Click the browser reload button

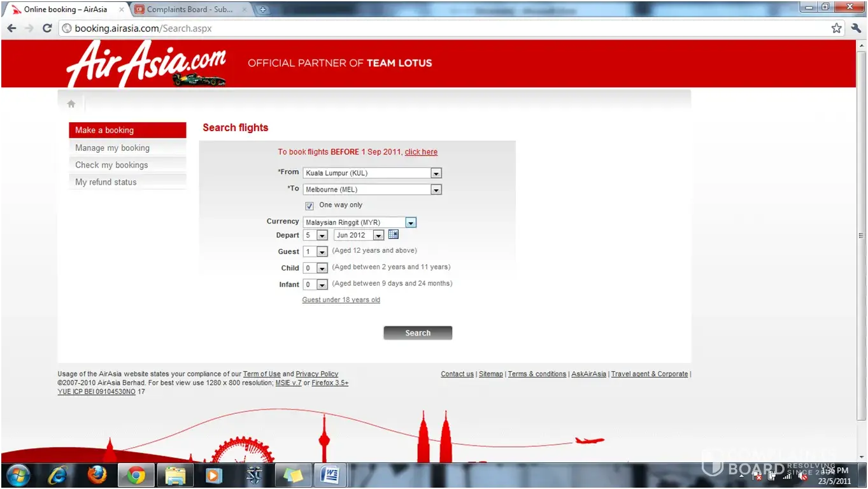pos(47,28)
